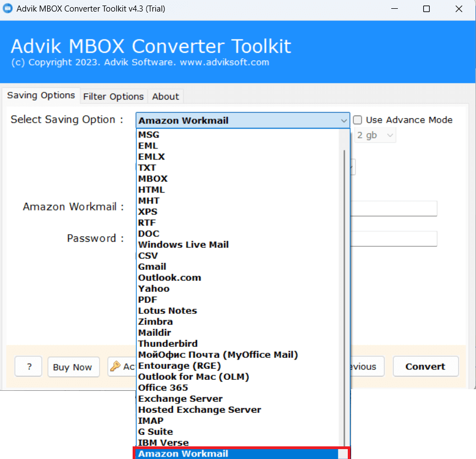
Task: Choose Windows Live Mail option
Action: tap(238, 245)
